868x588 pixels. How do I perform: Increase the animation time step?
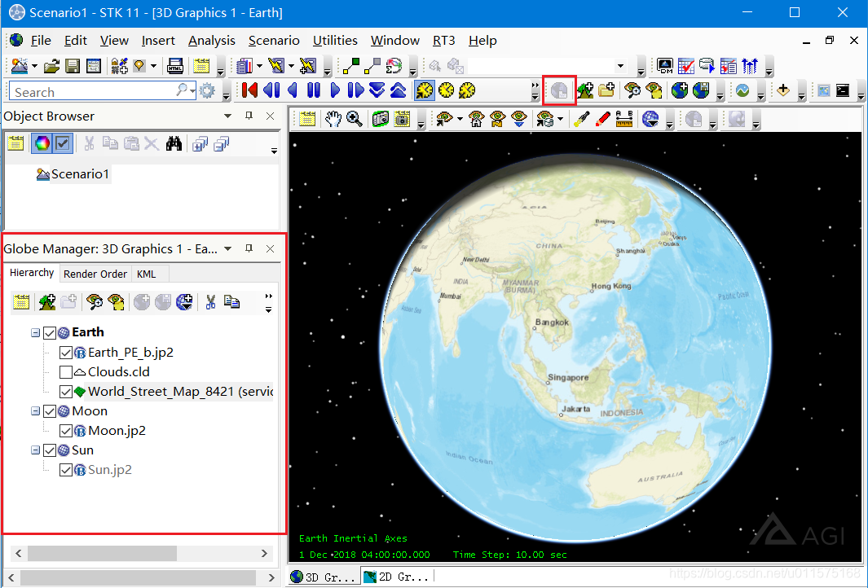coord(398,90)
